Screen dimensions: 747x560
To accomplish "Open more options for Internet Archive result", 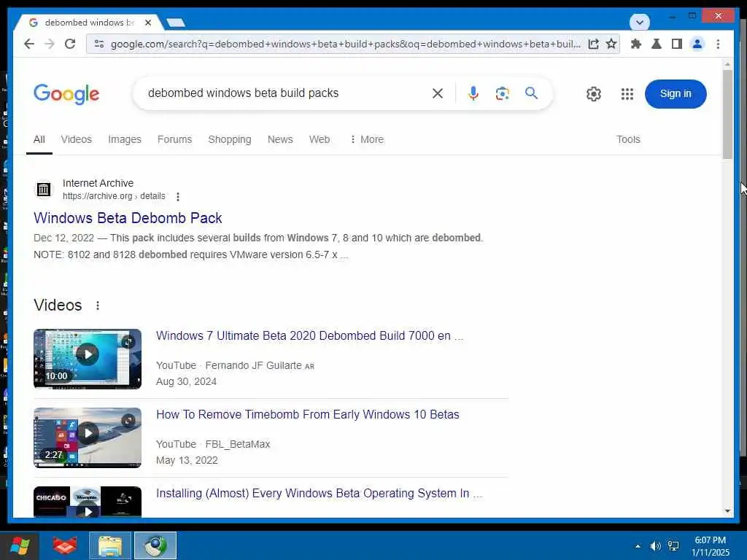I will point(178,196).
